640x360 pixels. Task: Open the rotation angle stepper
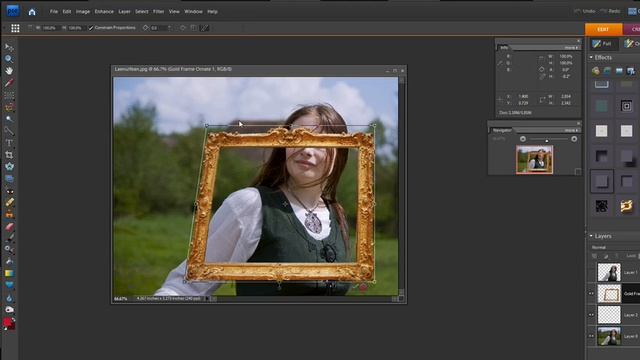coord(170,28)
